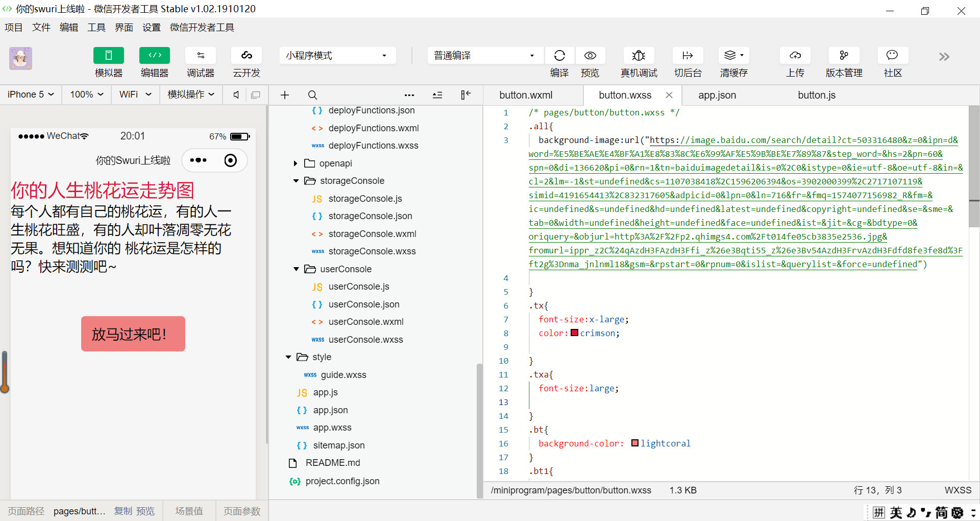
Task: Open the iPhone 5 device dropdown
Action: [31, 94]
